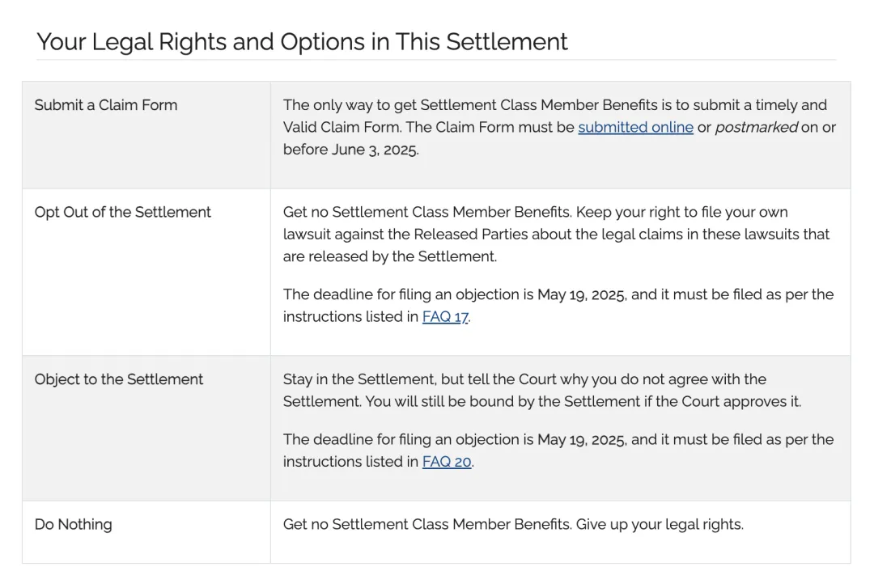This screenshot has height=588, width=874.
Task: Click the "Released Parties" phrase
Action: tap(466, 235)
